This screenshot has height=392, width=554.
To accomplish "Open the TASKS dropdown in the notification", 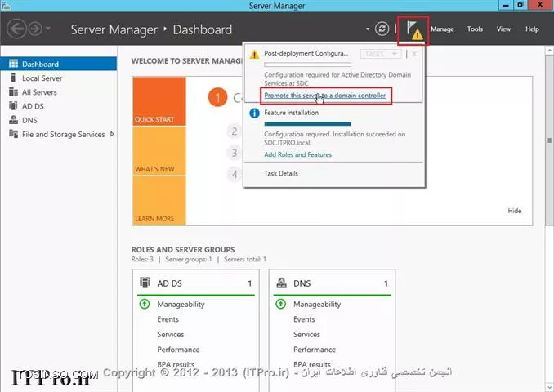I will (x=381, y=54).
